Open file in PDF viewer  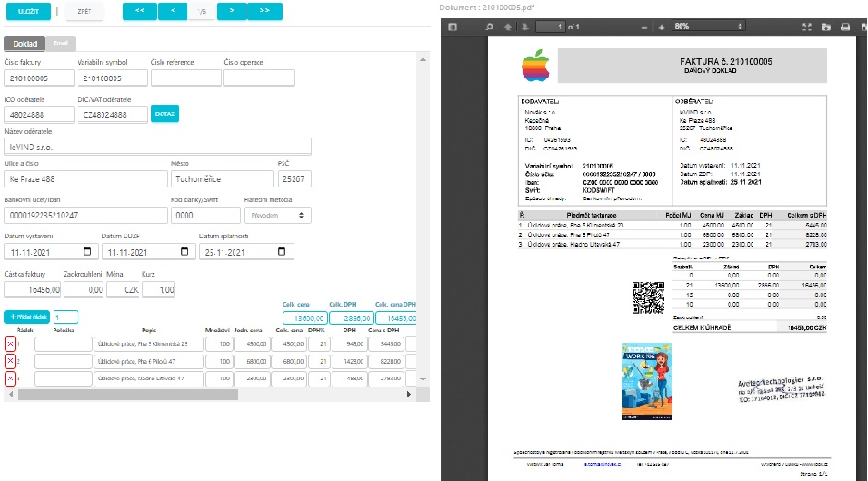[826, 27]
